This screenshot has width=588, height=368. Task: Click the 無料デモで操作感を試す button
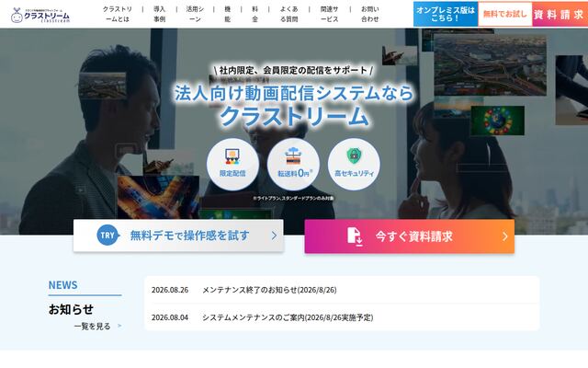[x=178, y=236]
